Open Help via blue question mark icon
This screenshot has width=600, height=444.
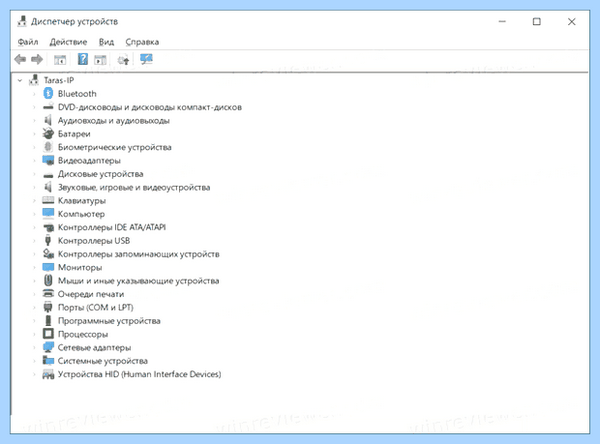(83, 59)
